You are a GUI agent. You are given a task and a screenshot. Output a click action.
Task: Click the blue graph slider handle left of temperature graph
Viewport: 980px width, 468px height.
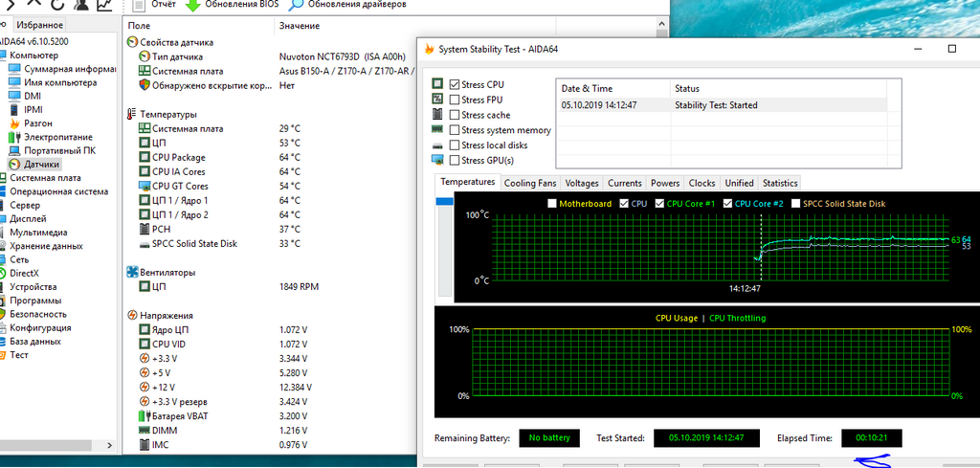(x=444, y=201)
